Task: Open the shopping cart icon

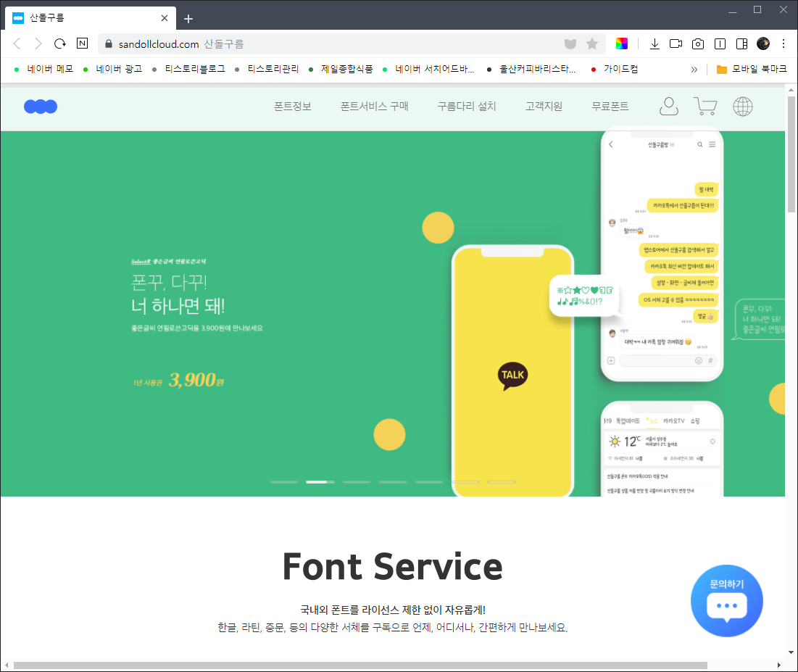Action: [705, 107]
